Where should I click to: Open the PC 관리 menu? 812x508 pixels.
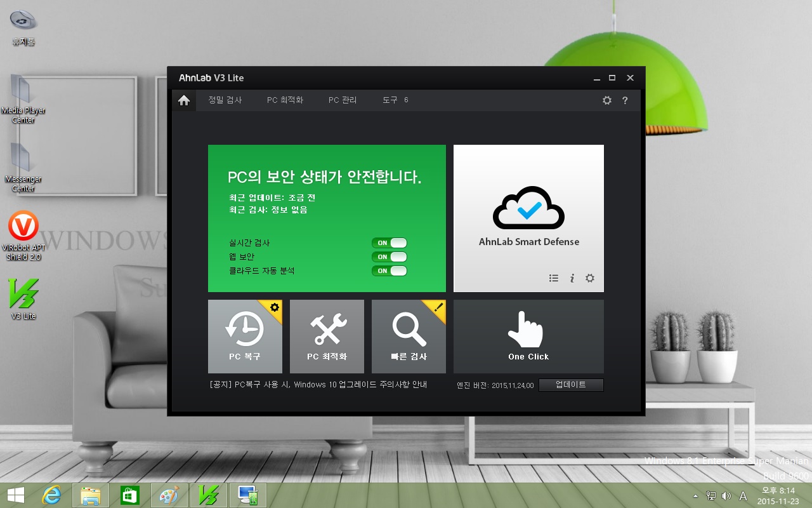(343, 100)
